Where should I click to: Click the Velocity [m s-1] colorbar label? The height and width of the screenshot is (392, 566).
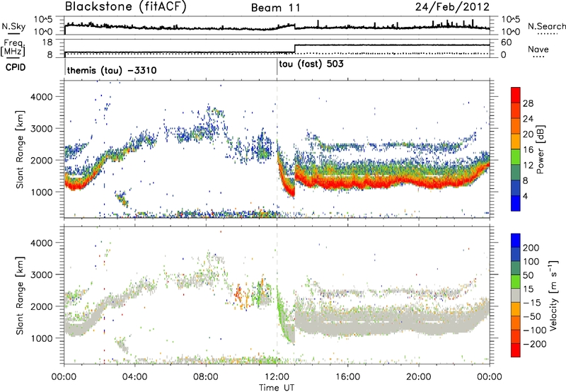point(553,295)
